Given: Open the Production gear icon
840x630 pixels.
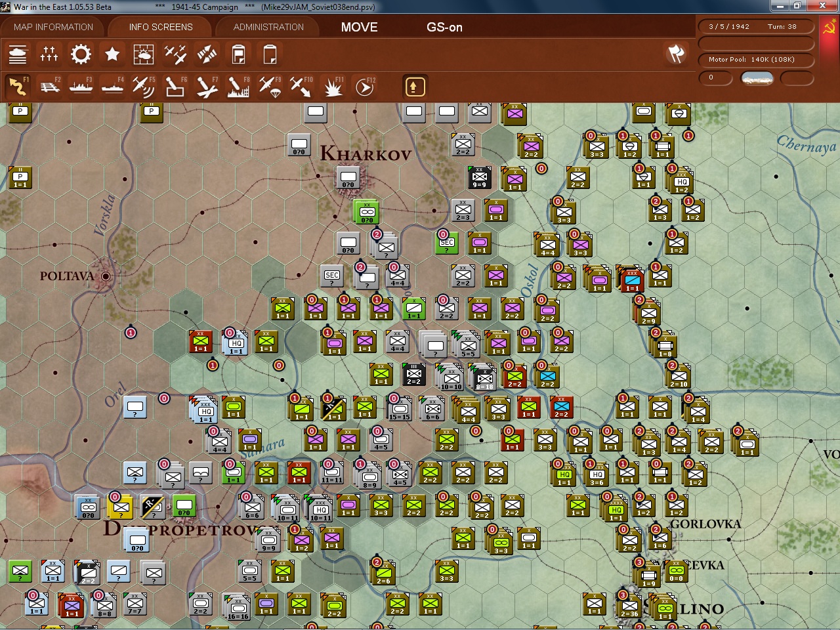Looking at the screenshot, I should tap(81, 54).
